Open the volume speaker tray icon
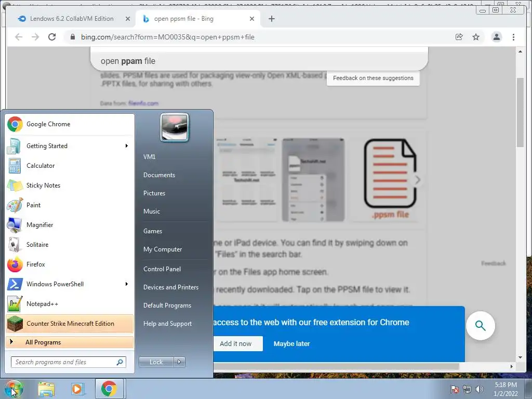532x399 pixels. [479, 389]
